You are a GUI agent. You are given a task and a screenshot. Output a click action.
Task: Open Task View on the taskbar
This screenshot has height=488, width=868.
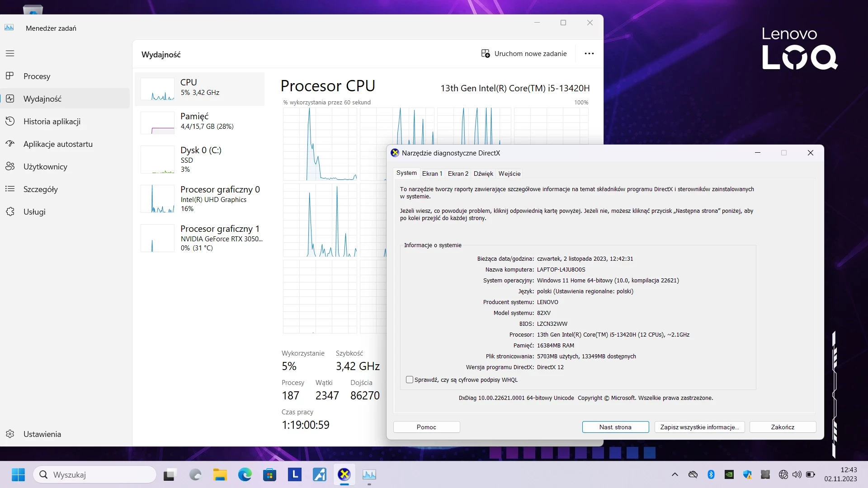coord(169,474)
